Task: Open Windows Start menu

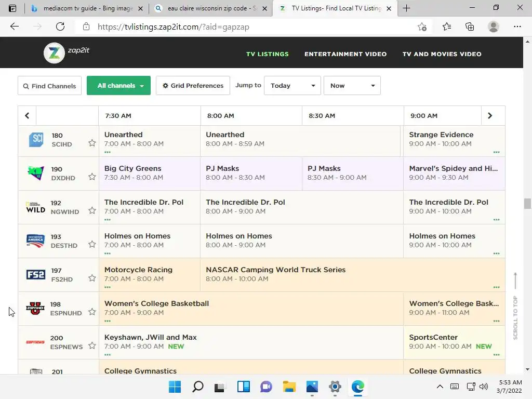Action: tap(175, 387)
